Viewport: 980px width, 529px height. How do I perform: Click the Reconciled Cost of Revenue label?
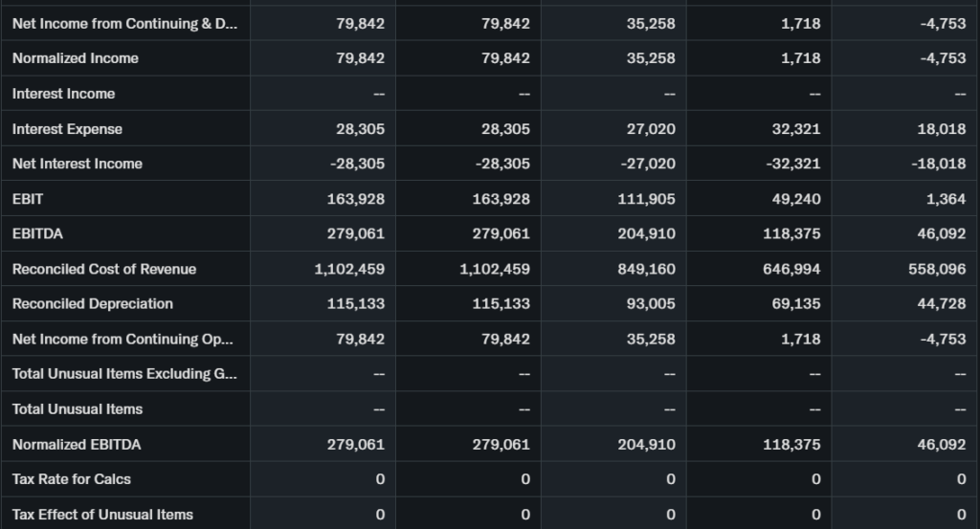click(x=104, y=269)
